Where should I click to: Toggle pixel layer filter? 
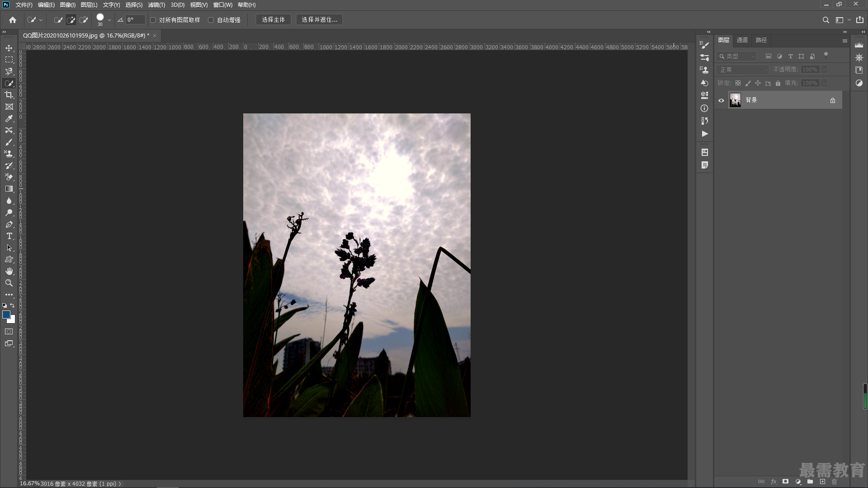pyautogui.click(x=769, y=56)
